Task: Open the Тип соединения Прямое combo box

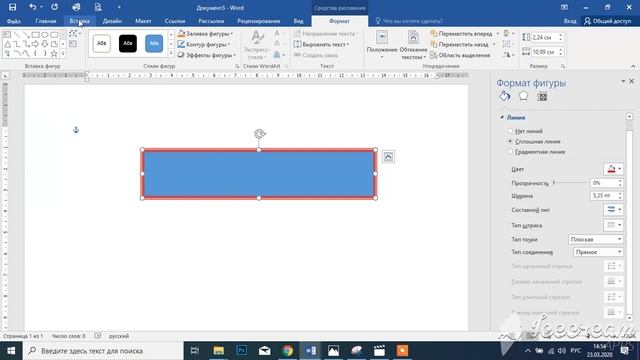Action: (598, 252)
